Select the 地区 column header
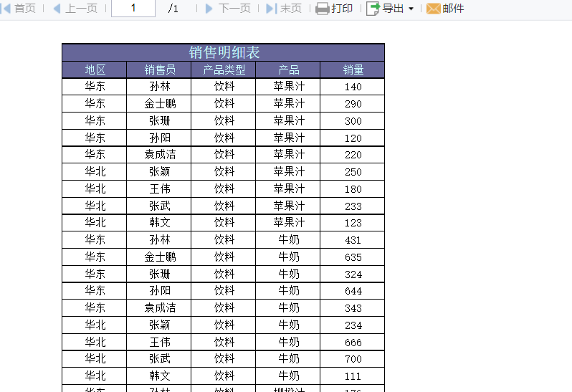572x392 pixels. pyautogui.click(x=95, y=70)
